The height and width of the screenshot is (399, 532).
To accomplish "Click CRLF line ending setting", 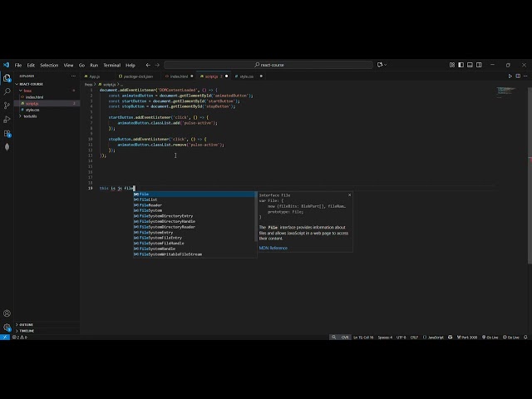I will (414, 337).
